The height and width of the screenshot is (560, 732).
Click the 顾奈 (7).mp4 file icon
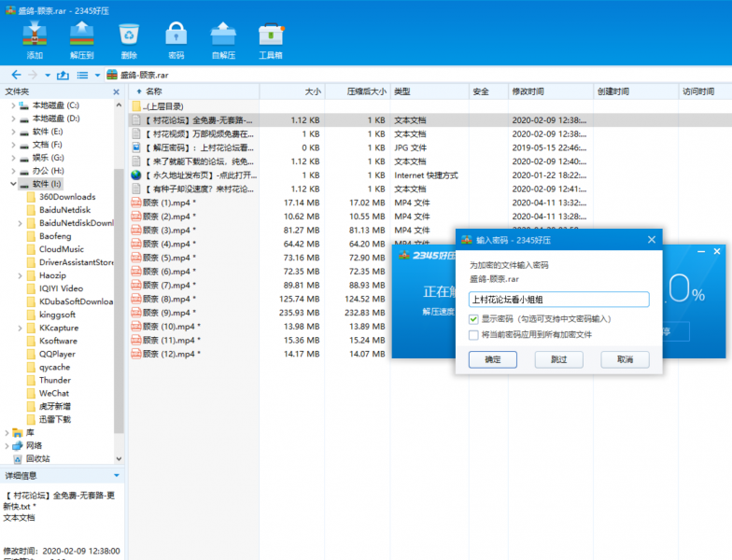click(x=136, y=286)
